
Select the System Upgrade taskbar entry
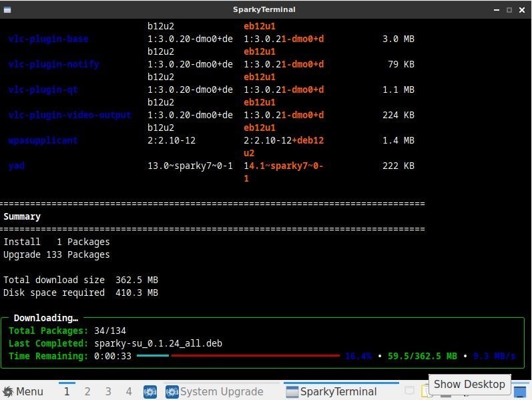(x=214, y=391)
